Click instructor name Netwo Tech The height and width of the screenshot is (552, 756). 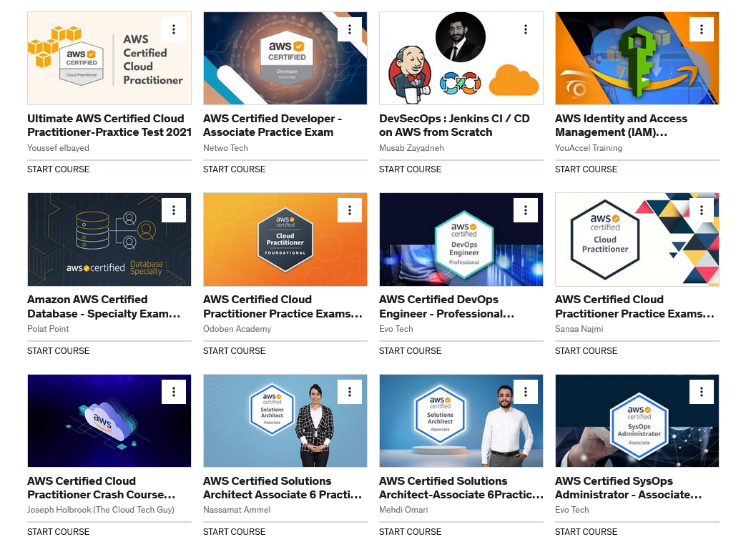click(x=225, y=148)
